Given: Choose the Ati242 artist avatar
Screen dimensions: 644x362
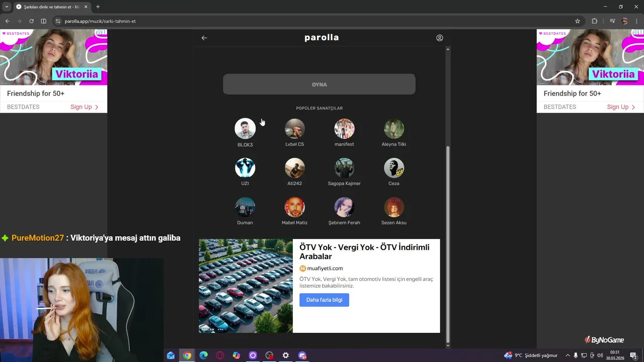Looking at the screenshot, I should [x=295, y=168].
